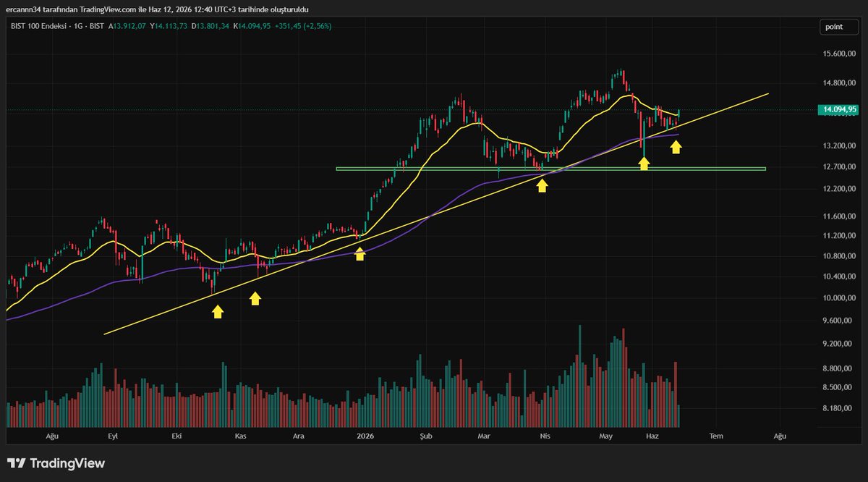The height and width of the screenshot is (482, 868).
Task: Click the 13.200,00 price axis label
Action: (839, 145)
